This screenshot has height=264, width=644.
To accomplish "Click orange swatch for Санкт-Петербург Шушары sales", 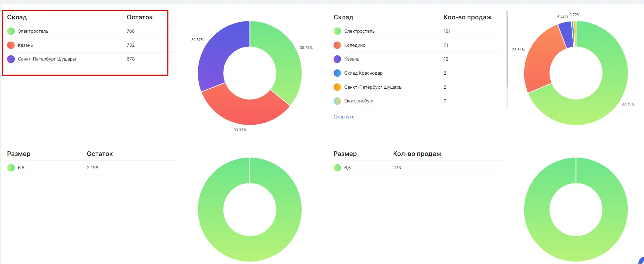I will tap(337, 87).
